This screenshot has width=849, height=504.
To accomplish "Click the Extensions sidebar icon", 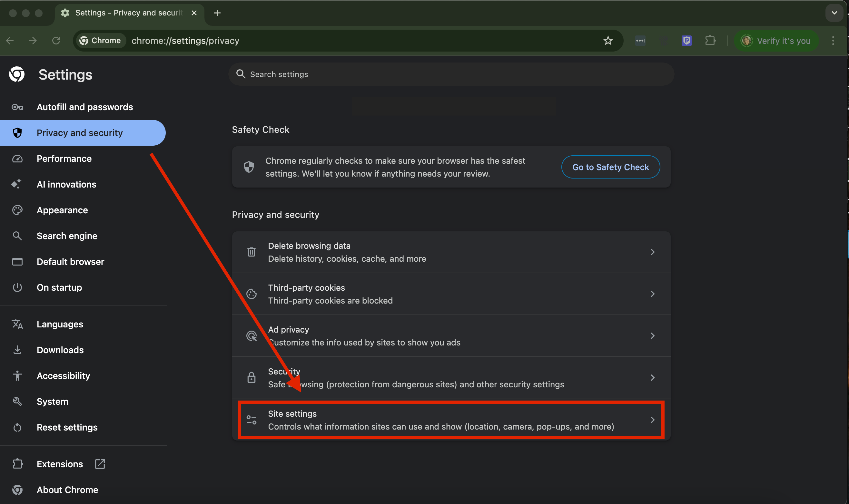I will point(17,464).
